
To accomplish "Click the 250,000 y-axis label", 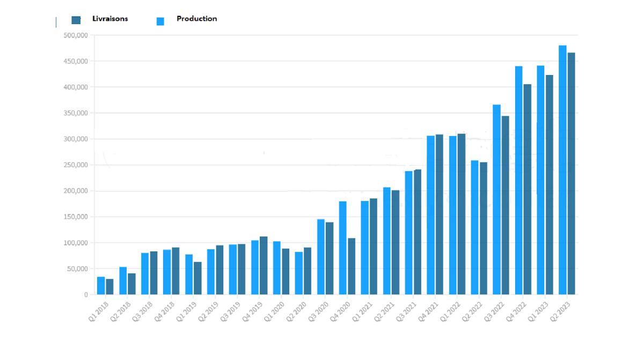I will click(75, 165).
